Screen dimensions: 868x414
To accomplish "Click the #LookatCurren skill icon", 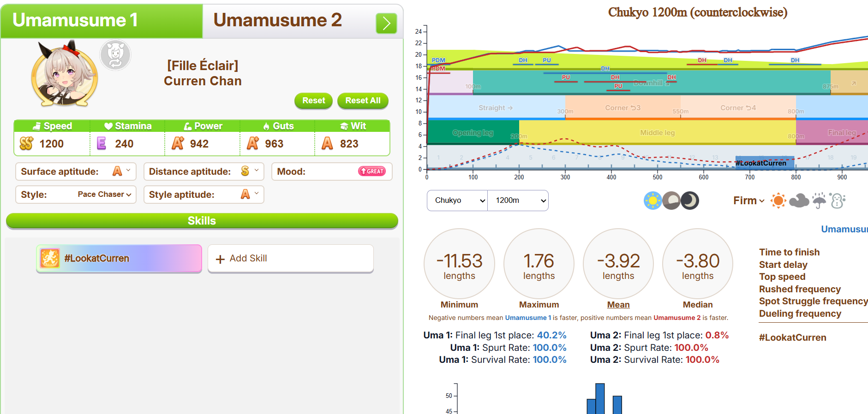I will click(50, 258).
